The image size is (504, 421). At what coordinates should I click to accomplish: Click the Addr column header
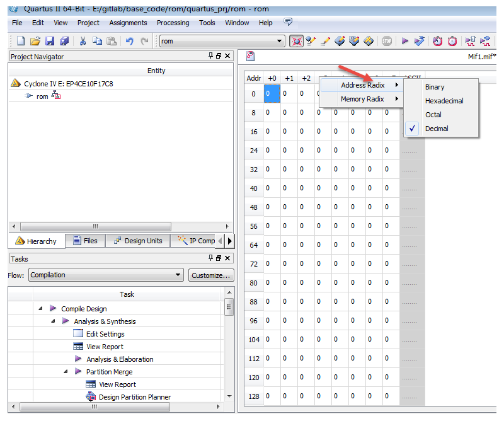(254, 78)
